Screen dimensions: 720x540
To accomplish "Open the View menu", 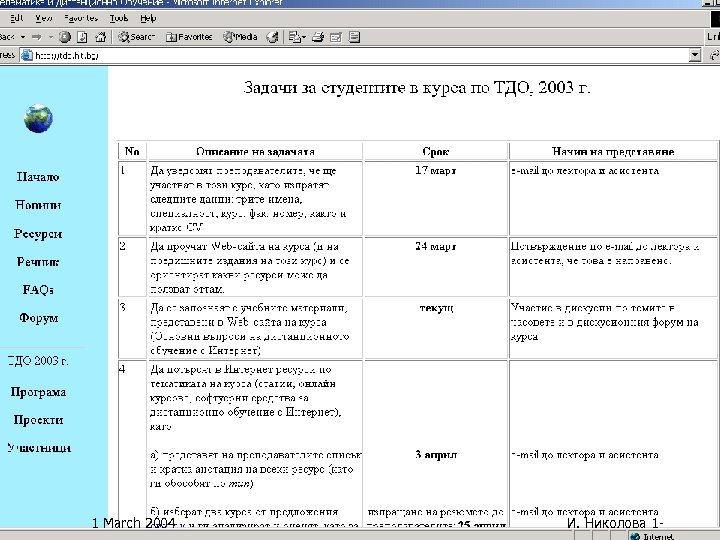I will click(x=44, y=18).
